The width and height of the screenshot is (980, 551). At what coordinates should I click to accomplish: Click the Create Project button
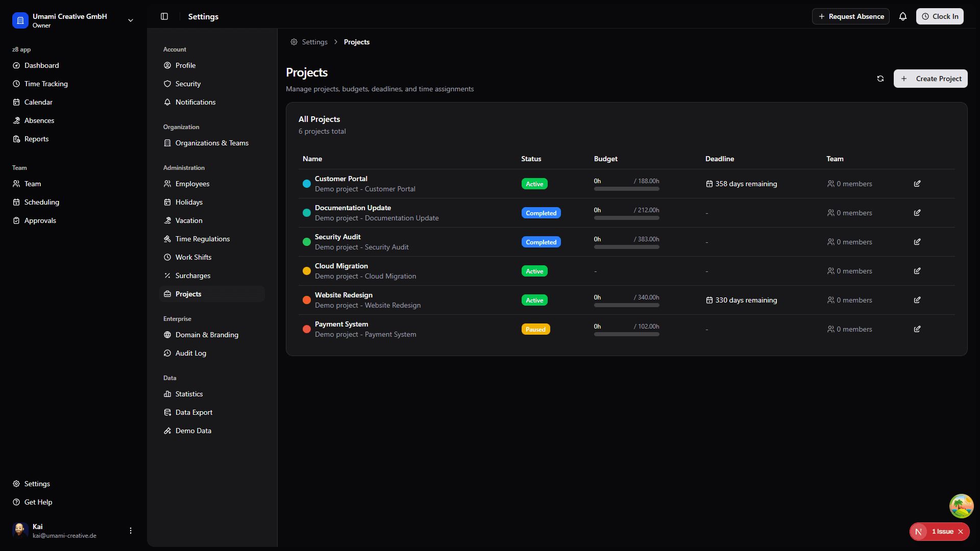click(930, 79)
